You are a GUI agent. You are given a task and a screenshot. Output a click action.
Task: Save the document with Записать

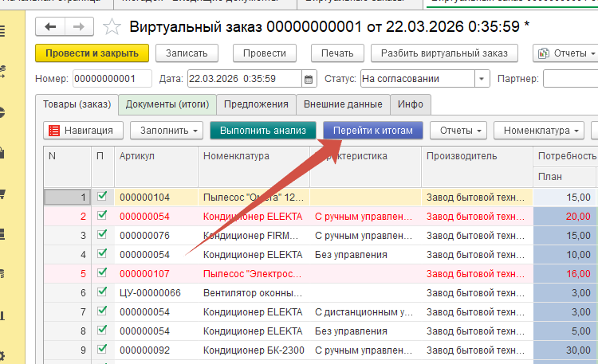[187, 53]
